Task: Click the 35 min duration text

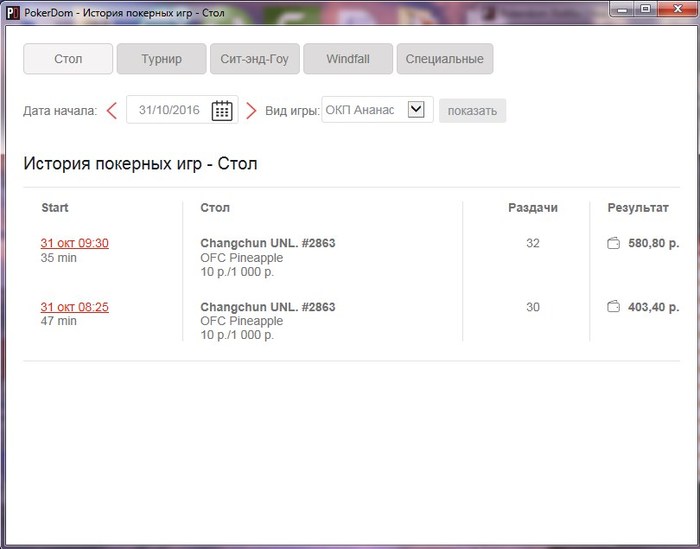Action: click(58, 258)
